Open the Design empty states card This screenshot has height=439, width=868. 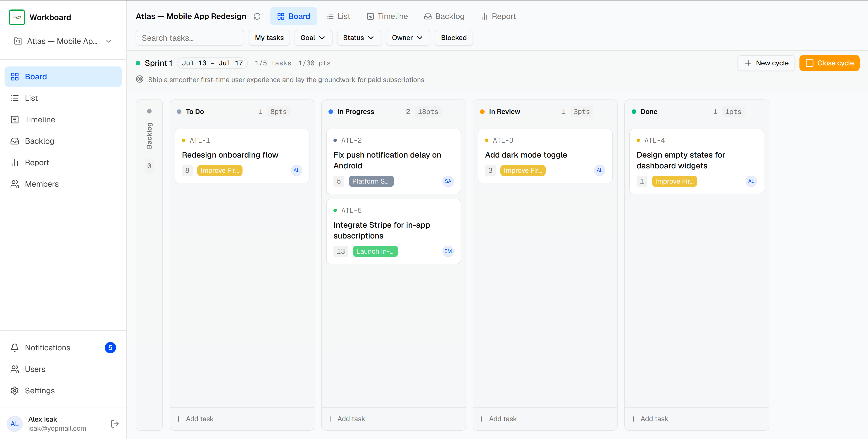point(697,161)
